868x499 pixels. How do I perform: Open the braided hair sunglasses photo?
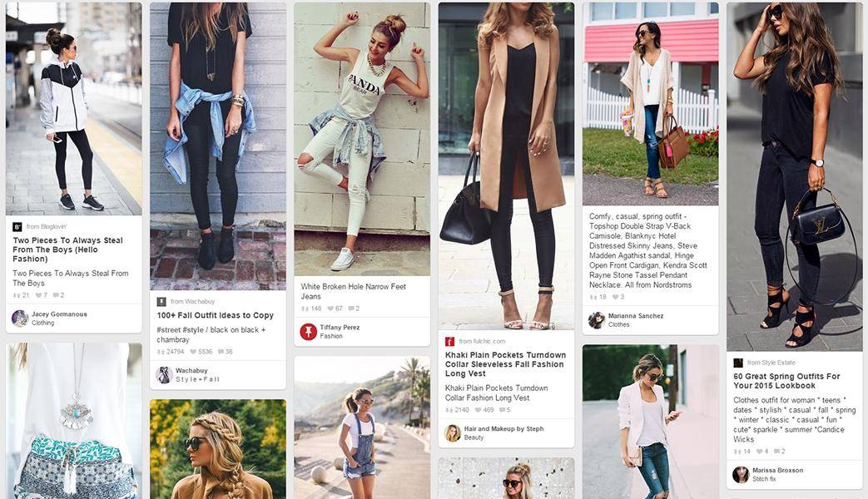(x=217, y=449)
